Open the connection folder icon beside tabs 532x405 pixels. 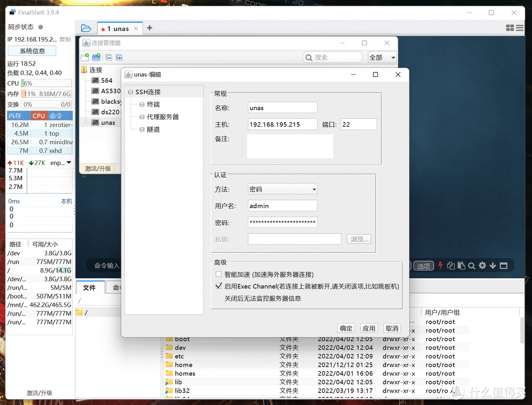[x=86, y=28]
